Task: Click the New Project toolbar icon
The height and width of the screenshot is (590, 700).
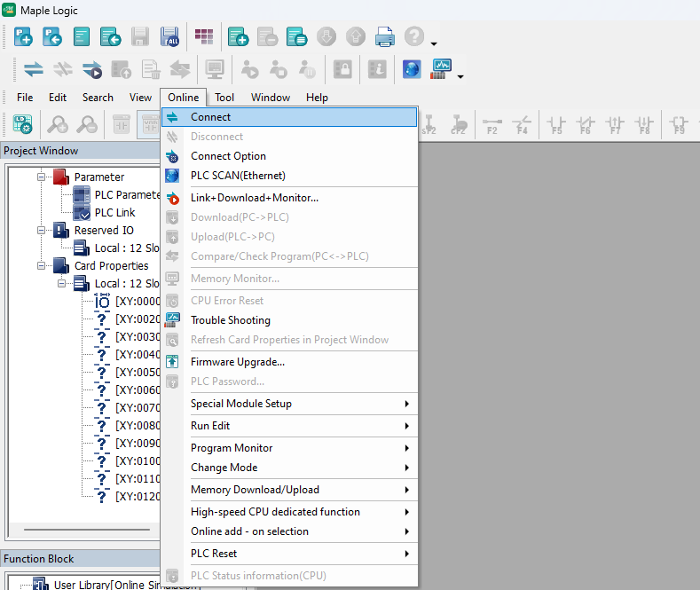Action: (23, 36)
